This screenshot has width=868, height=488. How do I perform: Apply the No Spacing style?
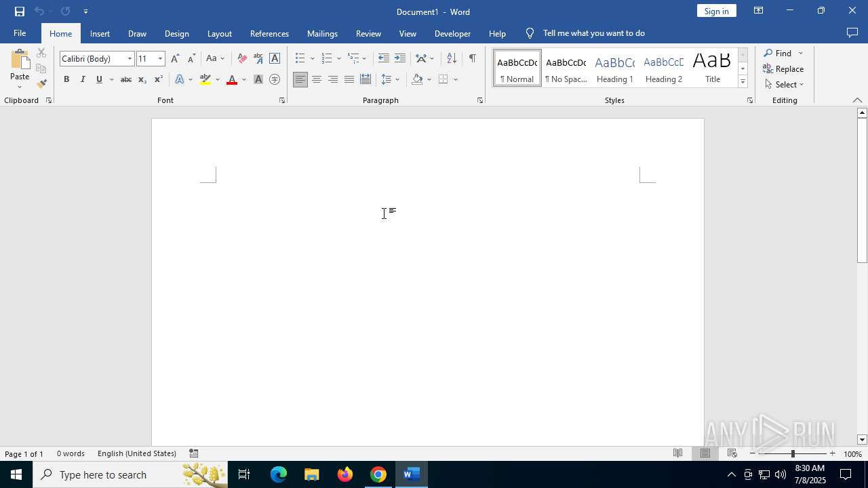566,68
